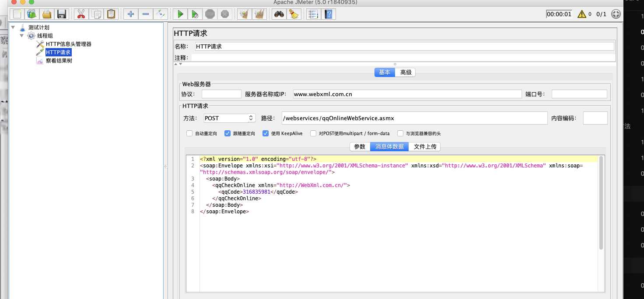This screenshot has height=299, width=644.
Task: Open the Function Helper dialog icon
Action: click(x=313, y=14)
